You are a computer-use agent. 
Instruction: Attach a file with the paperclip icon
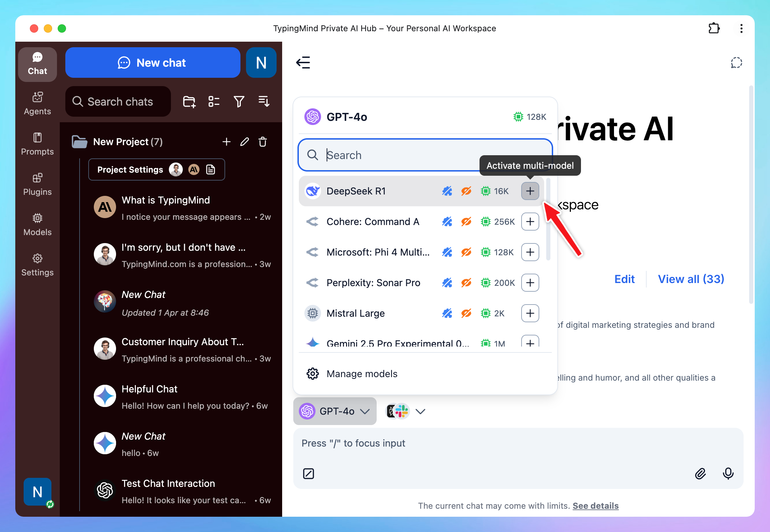point(701,474)
